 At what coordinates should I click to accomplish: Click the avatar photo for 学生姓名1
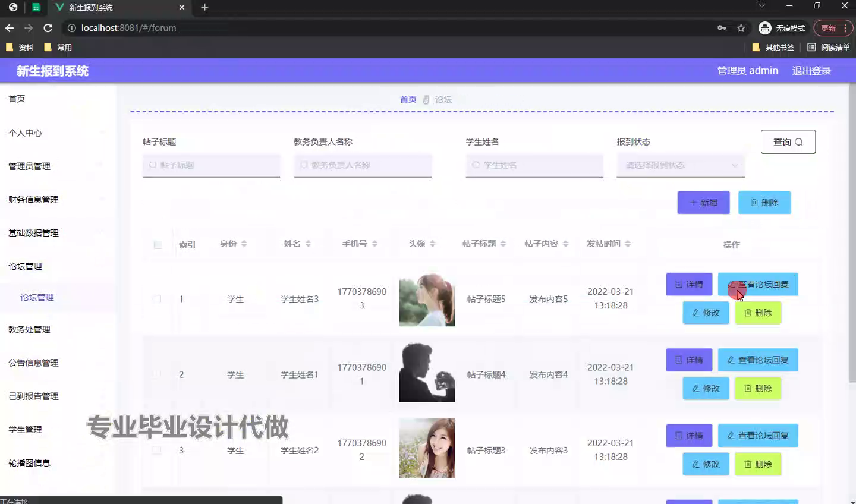tap(427, 373)
